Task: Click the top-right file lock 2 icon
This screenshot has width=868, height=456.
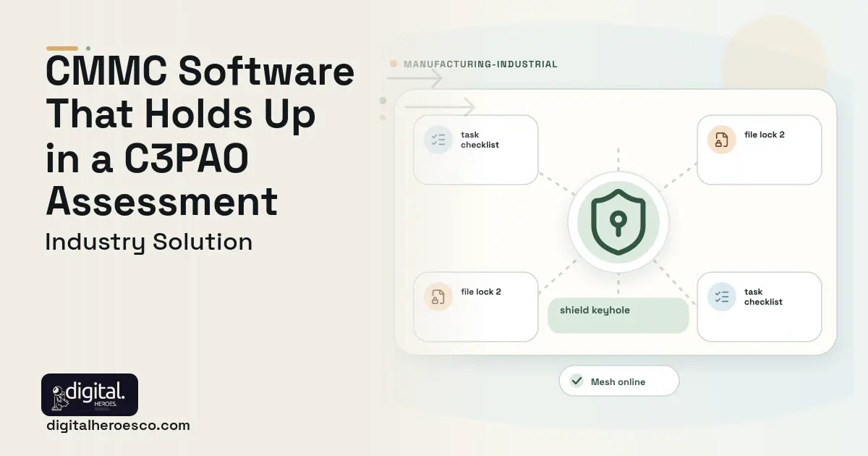Action: coord(722,140)
